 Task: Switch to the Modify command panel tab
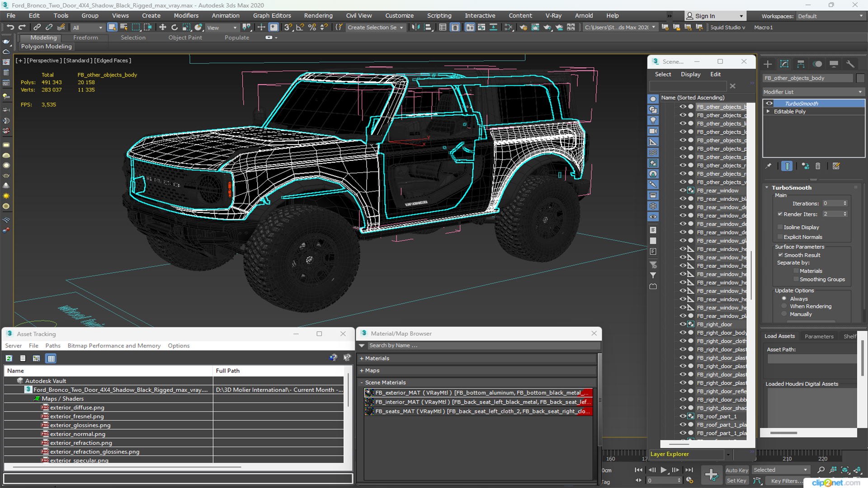coord(784,64)
